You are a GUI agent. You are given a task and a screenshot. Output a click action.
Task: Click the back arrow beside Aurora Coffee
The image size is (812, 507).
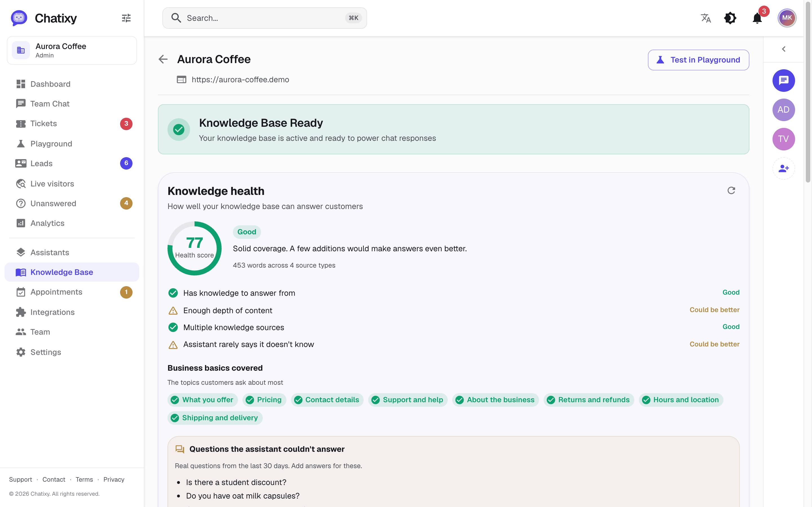(163, 59)
